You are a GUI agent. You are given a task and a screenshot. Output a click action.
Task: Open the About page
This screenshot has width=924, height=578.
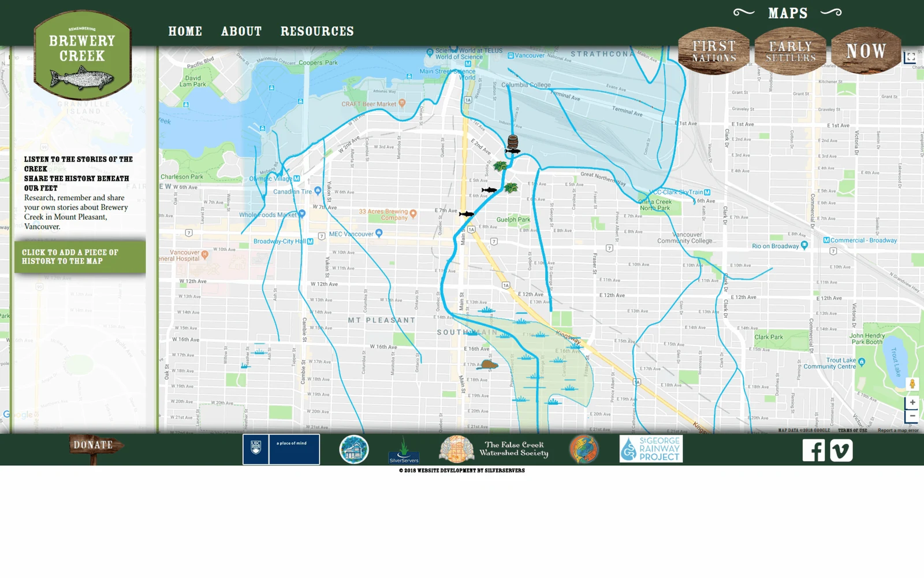[x=241, y=31]
